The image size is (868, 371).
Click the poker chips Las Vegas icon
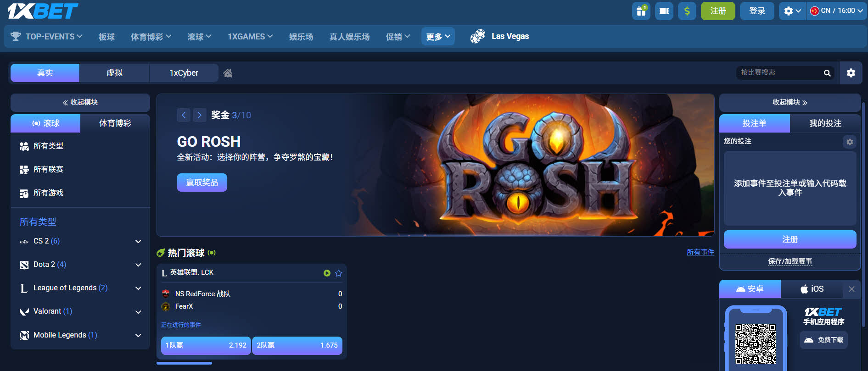478,36
